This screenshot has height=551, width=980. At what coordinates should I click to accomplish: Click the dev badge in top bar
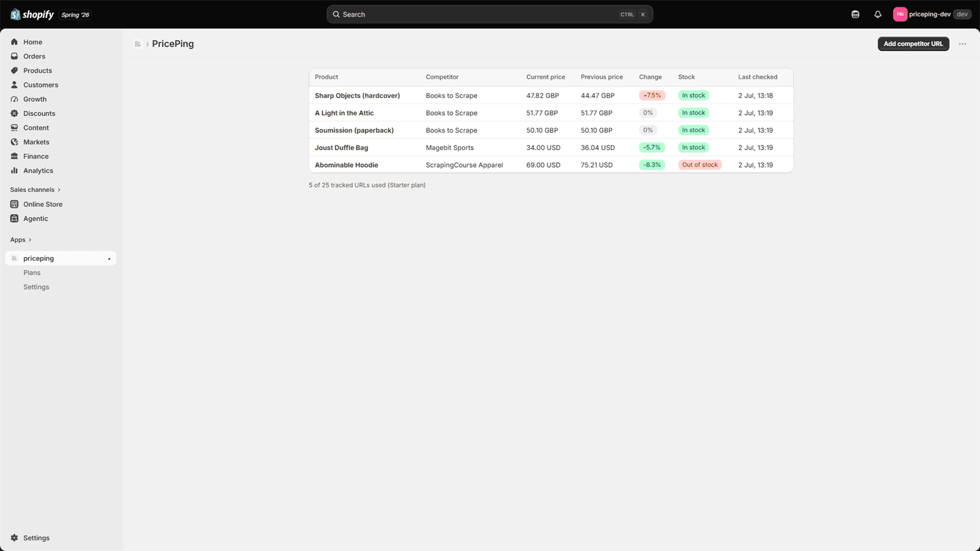[962, 14]
